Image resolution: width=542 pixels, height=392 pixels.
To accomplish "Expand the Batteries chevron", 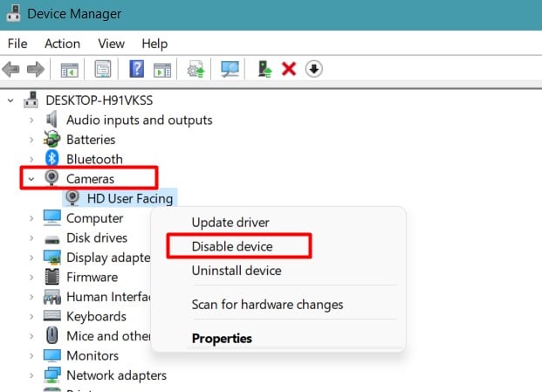I will point(31,140).
